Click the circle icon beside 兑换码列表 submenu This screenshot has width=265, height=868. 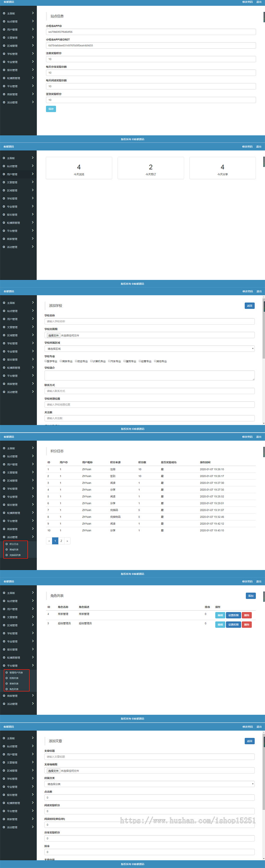[x=7, y=555]
